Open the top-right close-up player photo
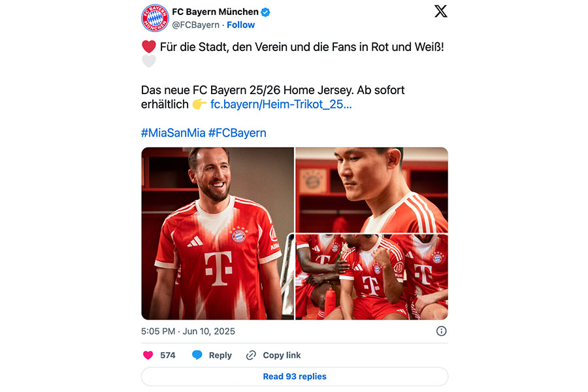 [x=372, y=190]
